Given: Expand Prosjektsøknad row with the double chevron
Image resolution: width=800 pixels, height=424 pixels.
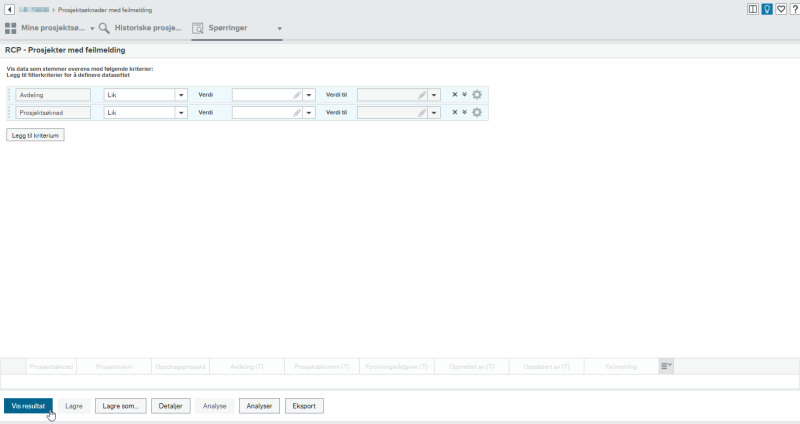Looking at the screenshot, I should [x=464, y=112].
